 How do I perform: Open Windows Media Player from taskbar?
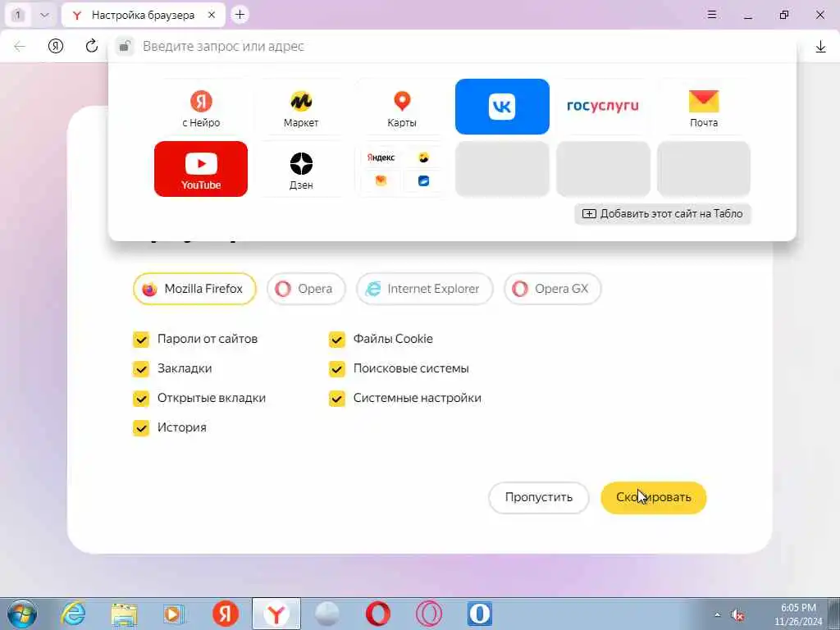tap(174, 614)
